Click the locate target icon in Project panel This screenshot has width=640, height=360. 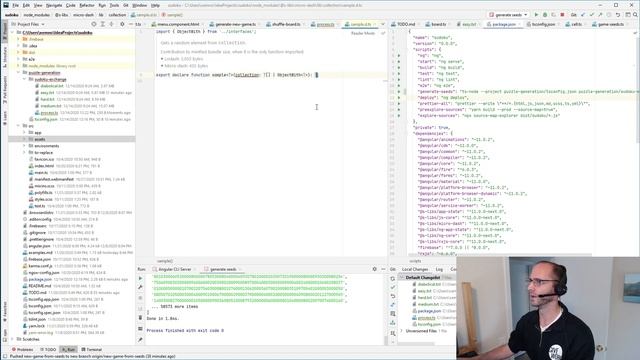click(x=94, y=24)
